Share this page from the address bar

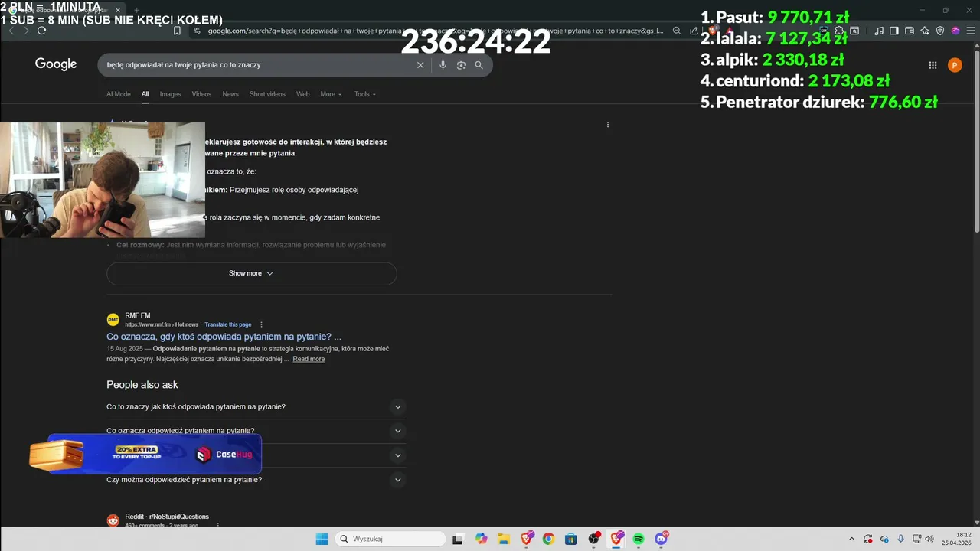(694, 31)
